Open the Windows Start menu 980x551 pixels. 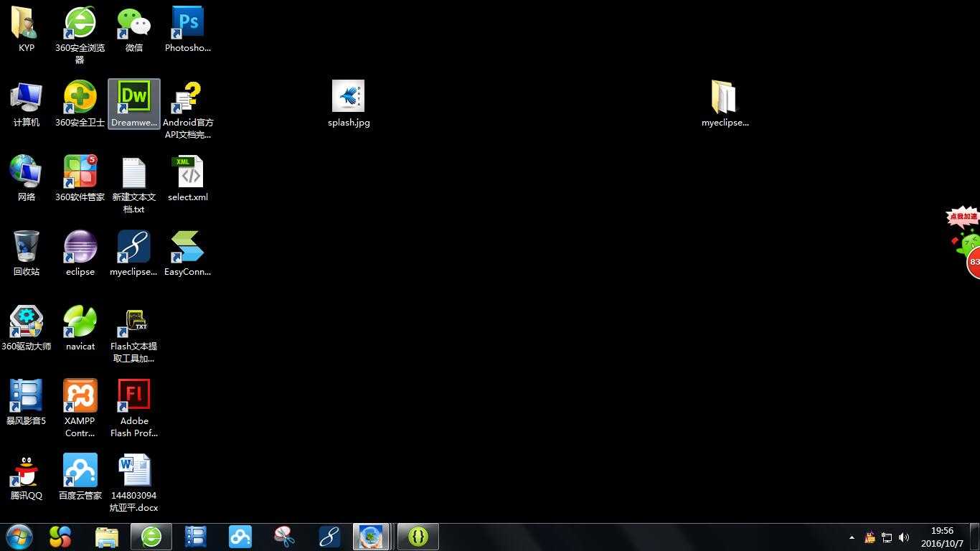19,537
